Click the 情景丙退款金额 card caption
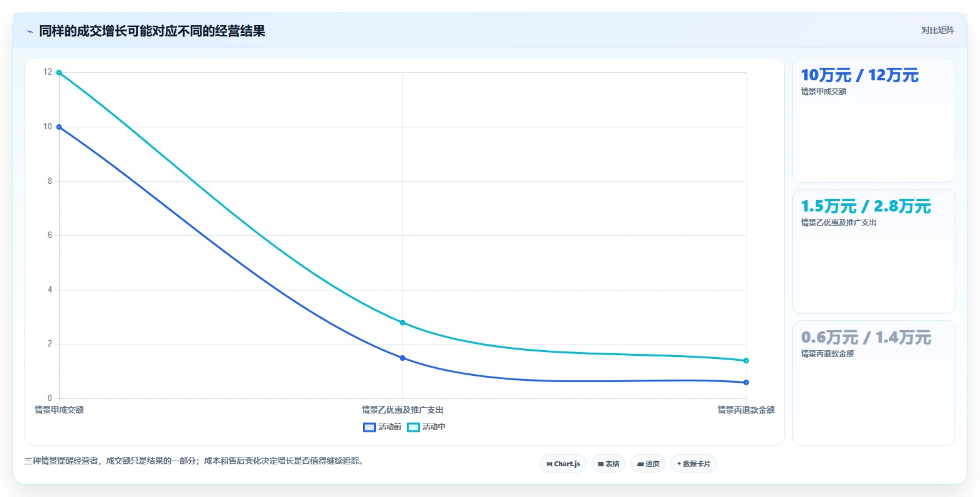Screen dimensions: 980x497 [827, 354]
